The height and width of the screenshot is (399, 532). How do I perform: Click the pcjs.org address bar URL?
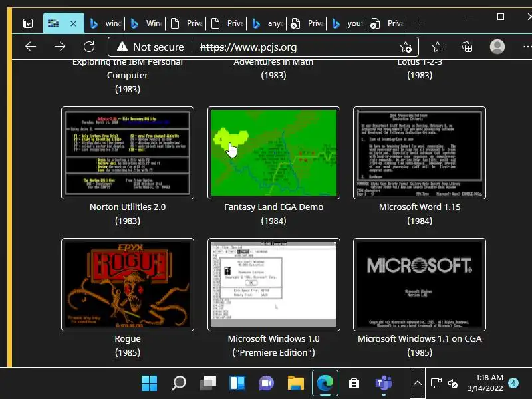point(248,47)
